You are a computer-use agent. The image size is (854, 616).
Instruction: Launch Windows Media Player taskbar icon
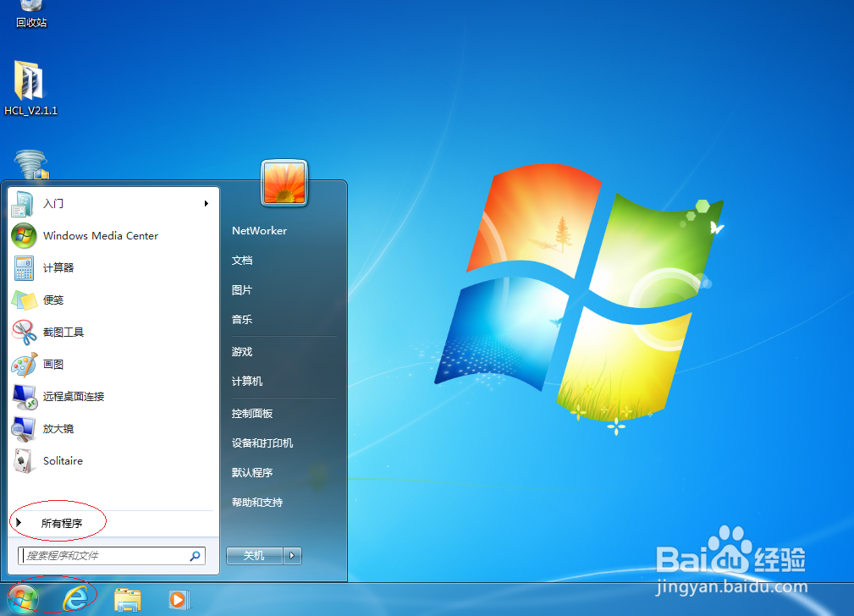178,600
